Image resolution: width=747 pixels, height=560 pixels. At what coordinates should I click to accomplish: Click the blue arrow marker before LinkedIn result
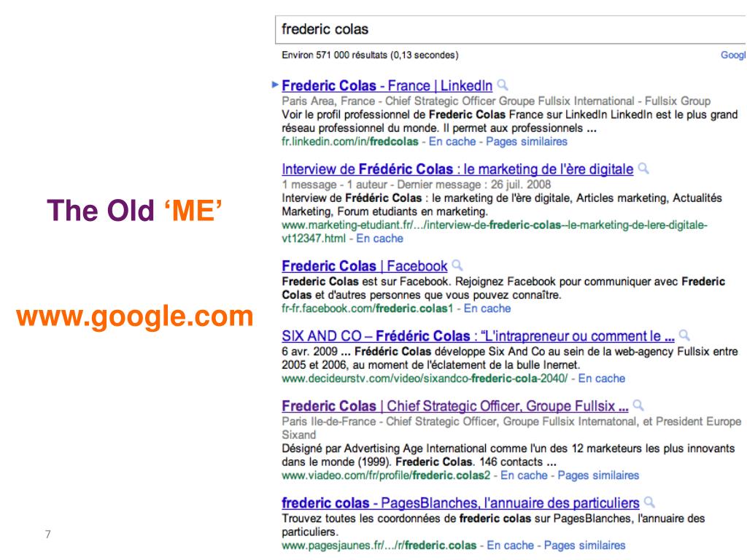(275, 85)
